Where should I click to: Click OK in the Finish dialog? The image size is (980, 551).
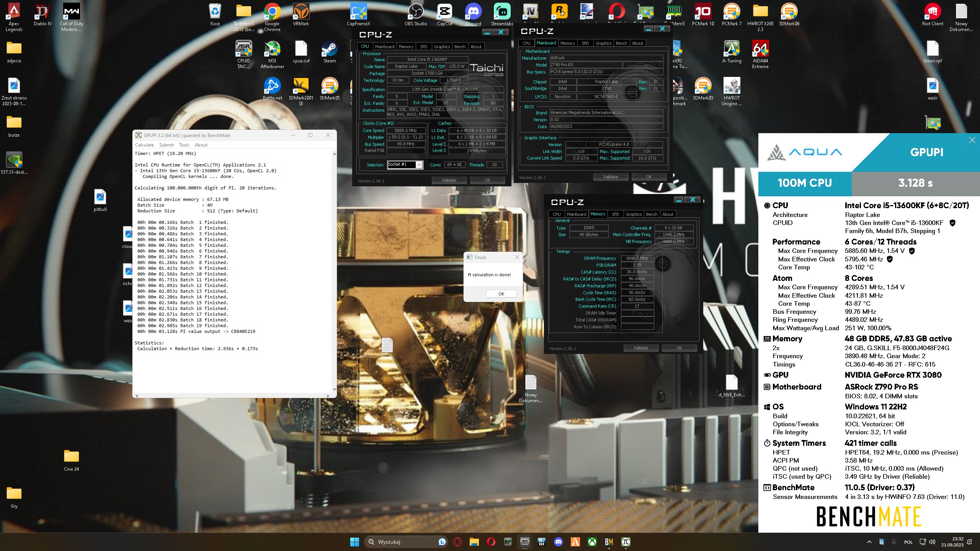click(501, 294)
